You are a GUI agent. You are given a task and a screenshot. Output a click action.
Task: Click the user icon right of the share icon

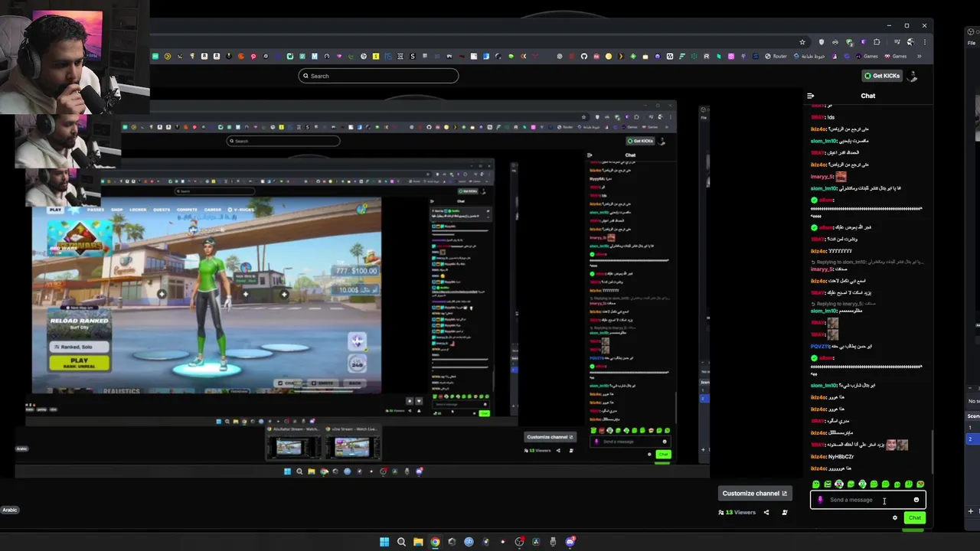[784, 512]
